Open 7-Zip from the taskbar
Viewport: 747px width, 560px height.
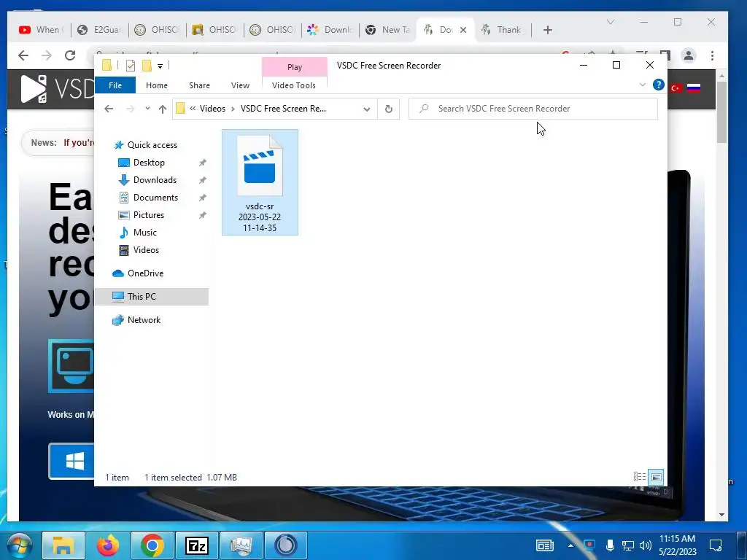pos(197,545)
